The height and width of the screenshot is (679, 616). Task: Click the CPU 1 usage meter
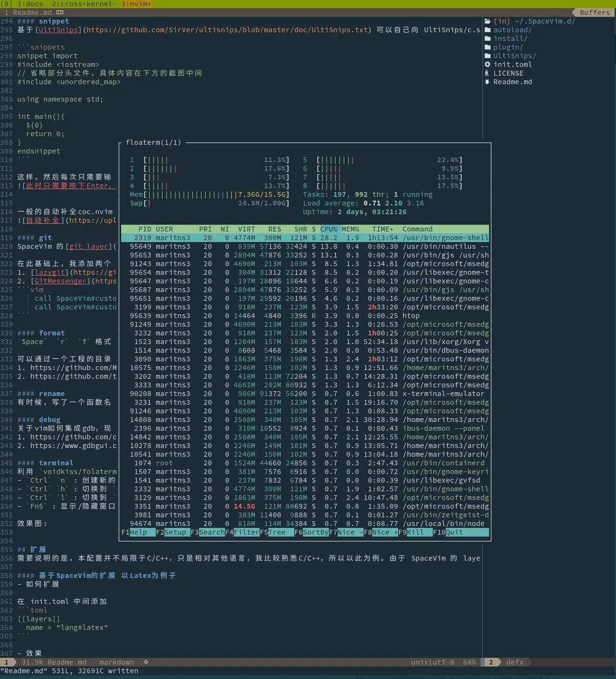coord(210,160)
